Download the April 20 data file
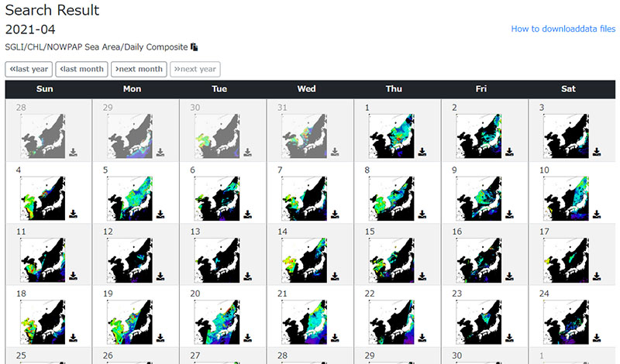Screen dimensions: 620x364 [x=247, y=338]
